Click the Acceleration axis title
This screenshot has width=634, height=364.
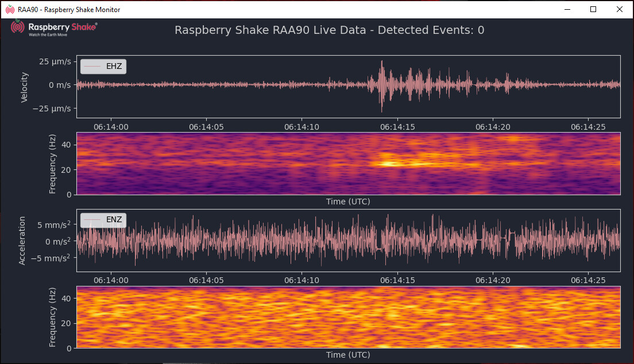pos(22,241)
